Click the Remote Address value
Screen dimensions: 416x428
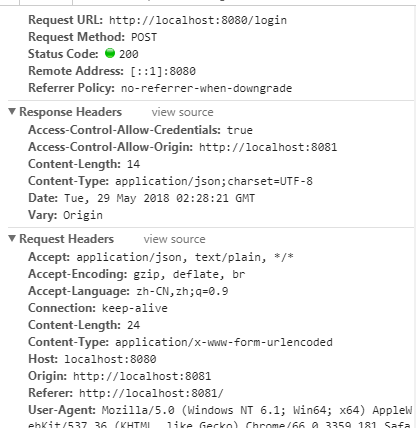(163, 71)
